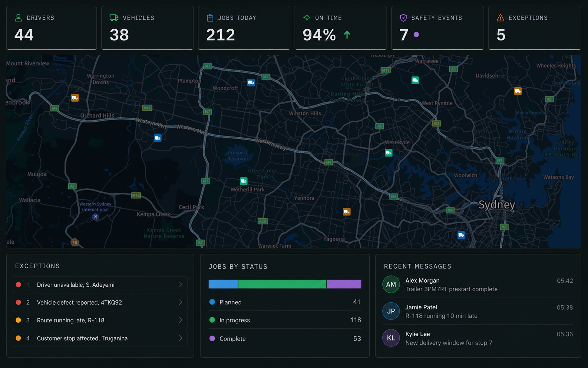
Task: Click the 05:42 message timestamp
Action: pyautogui.click(x=565, y=281)
